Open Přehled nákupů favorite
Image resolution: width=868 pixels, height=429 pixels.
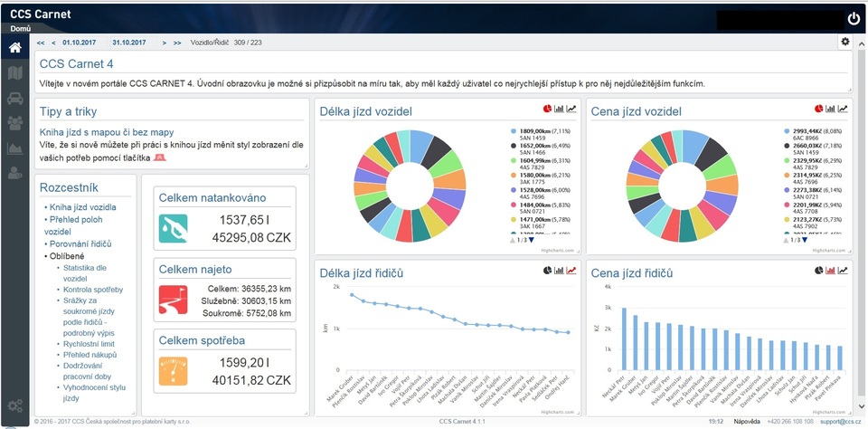pyautogui.click(x=90, y=355)
